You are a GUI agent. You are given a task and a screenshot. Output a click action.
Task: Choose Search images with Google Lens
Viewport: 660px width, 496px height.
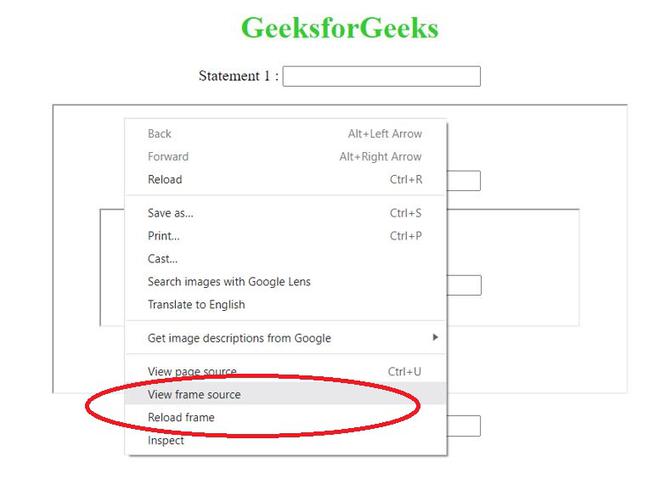pos(229,282)
